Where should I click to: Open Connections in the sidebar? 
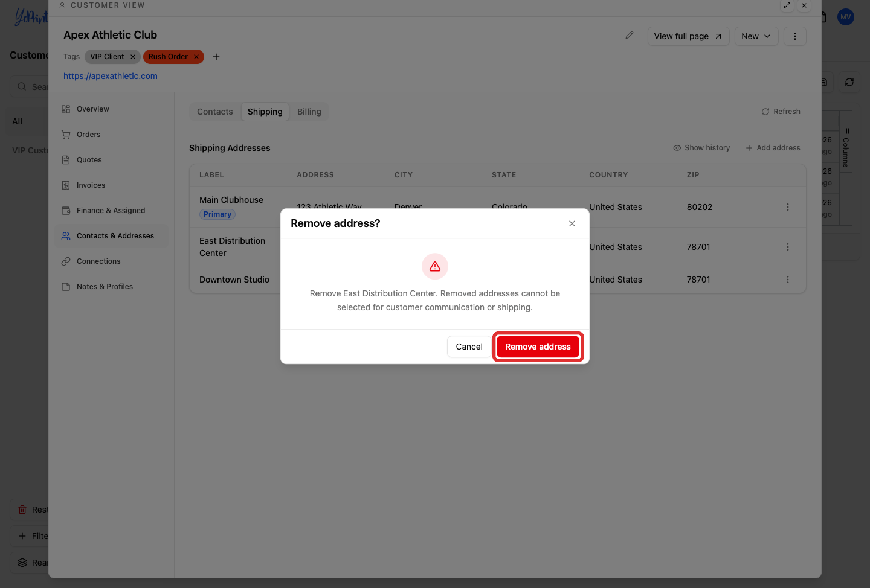(x=111, y=261)
